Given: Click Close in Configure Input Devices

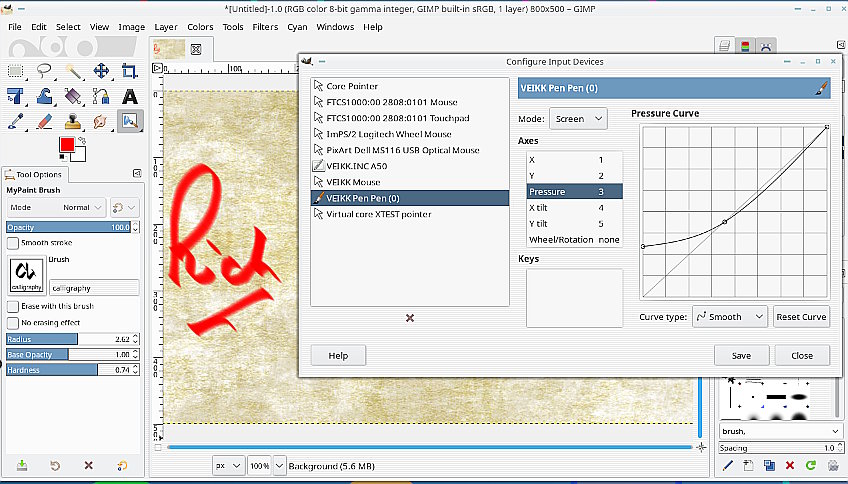Looking at the screenshot, I should pyautogui.click(x=802, y=355).
